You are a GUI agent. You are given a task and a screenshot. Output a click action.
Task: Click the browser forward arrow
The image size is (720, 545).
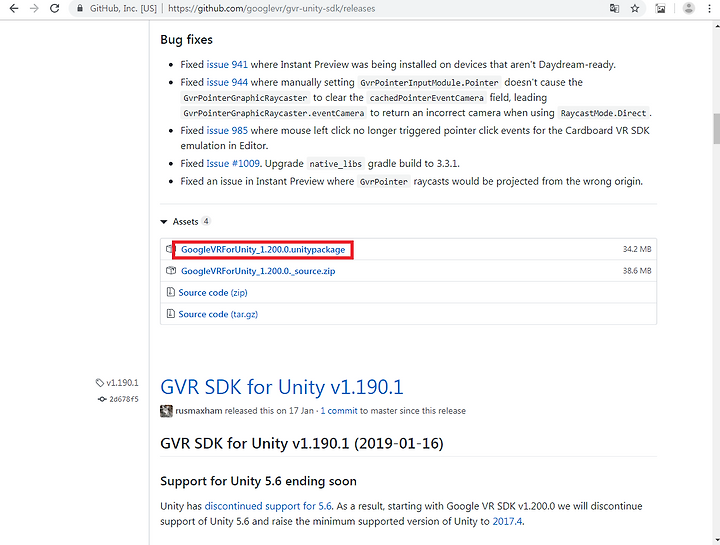click(x=34, y=8)
